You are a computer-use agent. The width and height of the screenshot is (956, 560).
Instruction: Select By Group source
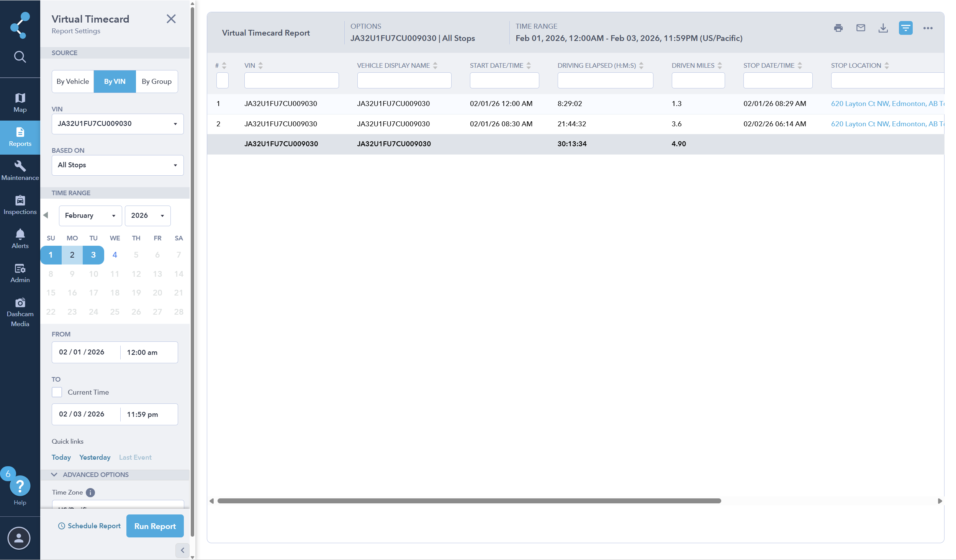(x=157, y=82)
